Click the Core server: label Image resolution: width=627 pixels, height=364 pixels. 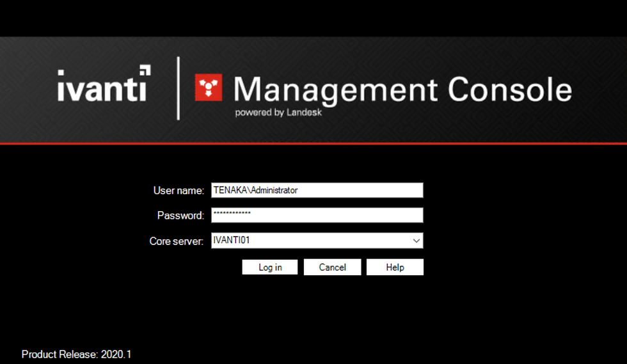[x=177, y=241]
